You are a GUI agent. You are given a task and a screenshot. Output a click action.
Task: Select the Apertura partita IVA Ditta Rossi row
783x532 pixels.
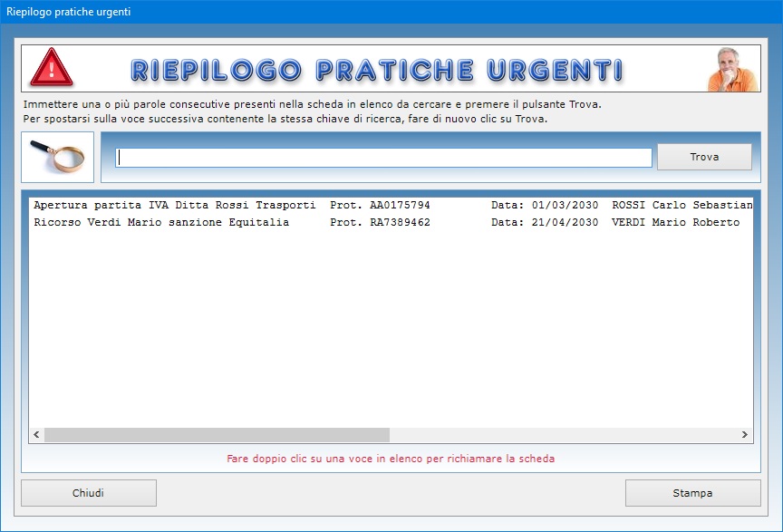coord(391,206)
